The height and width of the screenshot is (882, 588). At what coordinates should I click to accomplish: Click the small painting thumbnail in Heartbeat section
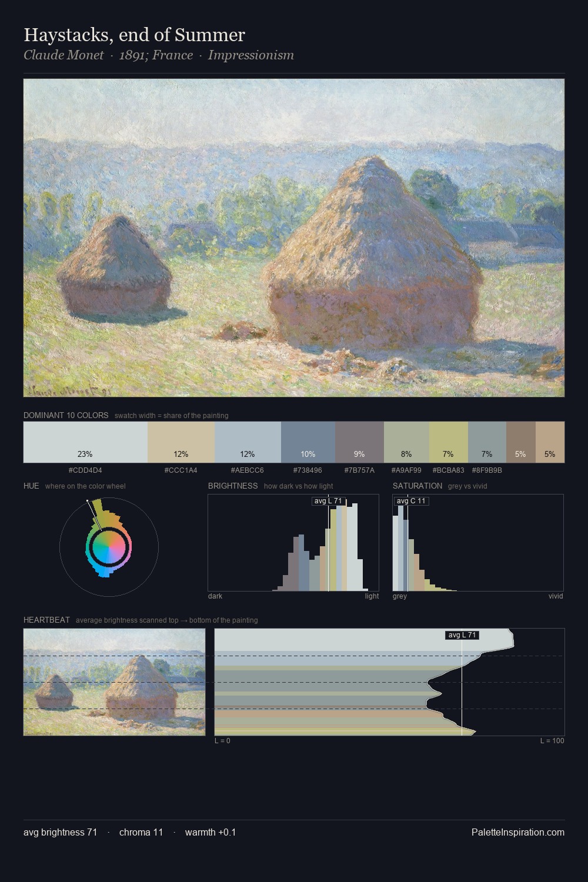pos(114,682)
